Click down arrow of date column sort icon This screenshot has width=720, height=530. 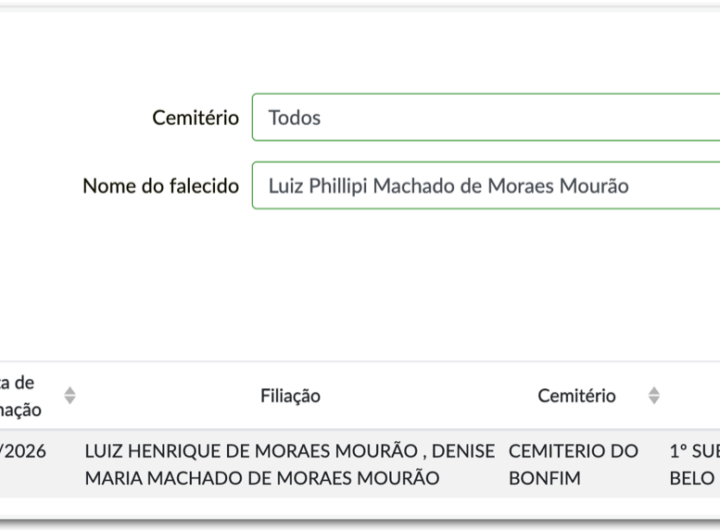click(70, 402)
